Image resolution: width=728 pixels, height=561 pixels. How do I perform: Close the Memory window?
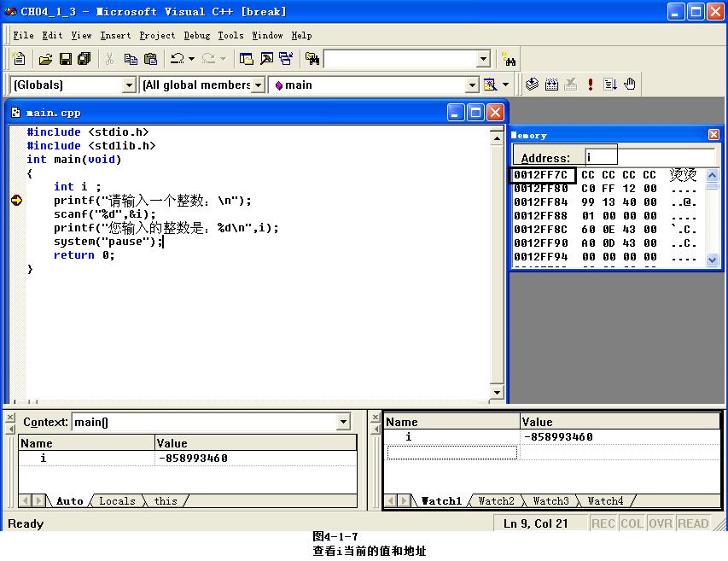pyautogui.click(x=713, y=135)
